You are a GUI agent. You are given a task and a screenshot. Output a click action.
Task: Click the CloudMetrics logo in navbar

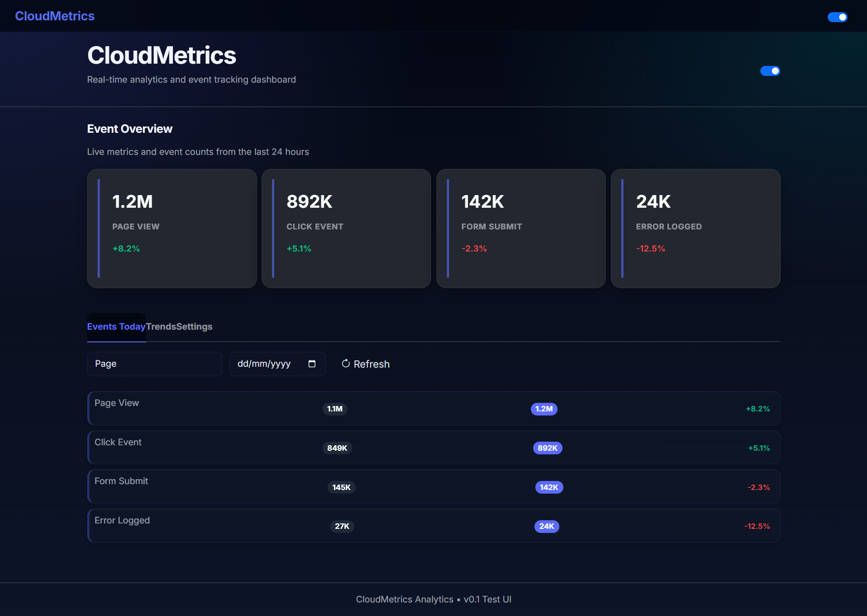[55, 16]
